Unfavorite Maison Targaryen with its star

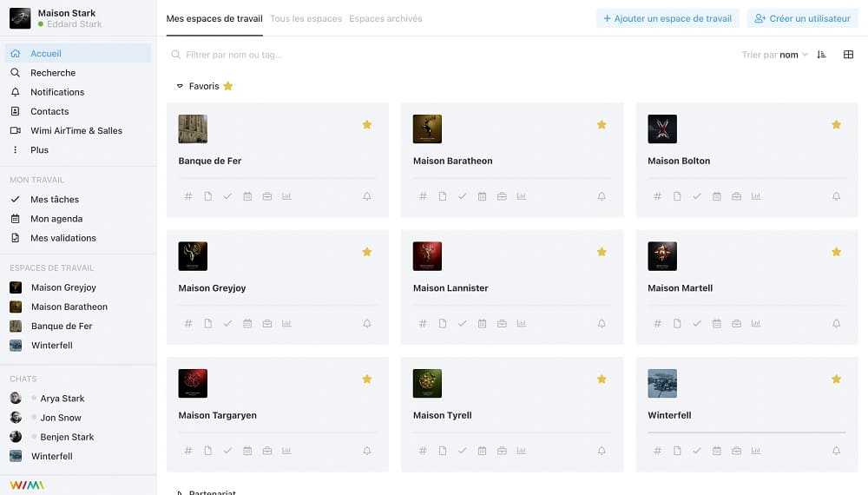click(367, 379)
